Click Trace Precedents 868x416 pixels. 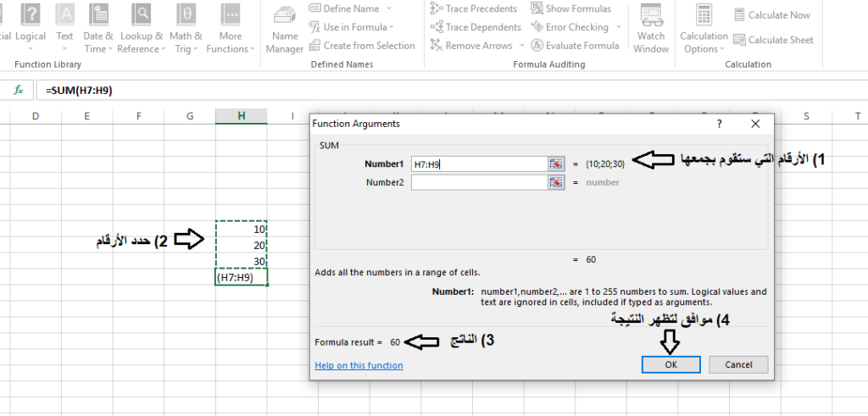[x=474, y=8]
